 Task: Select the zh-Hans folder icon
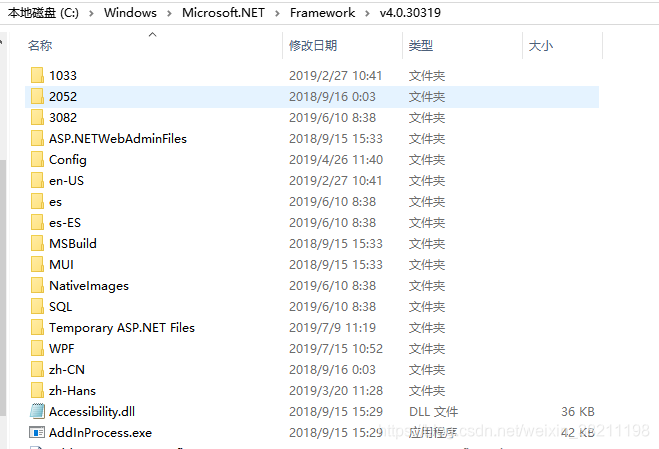(37, 391)
